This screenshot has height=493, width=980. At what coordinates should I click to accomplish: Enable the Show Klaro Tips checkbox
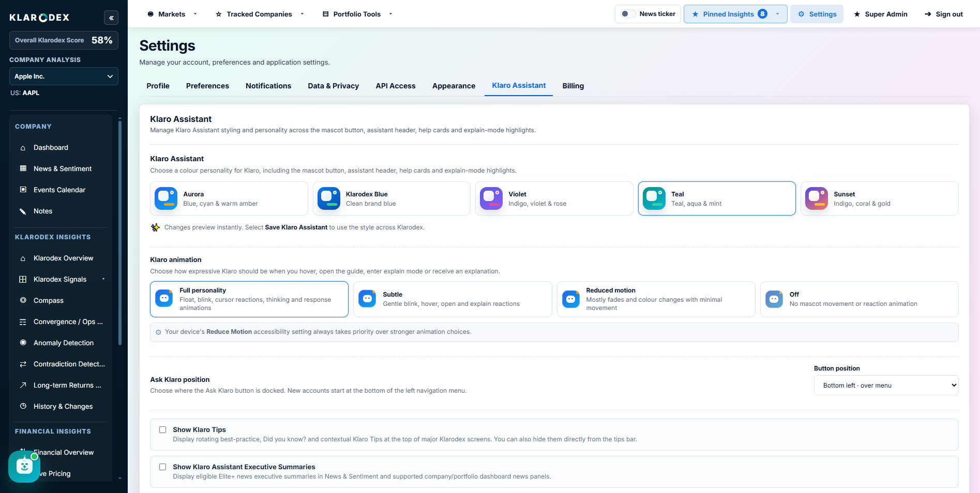click(162, 429)
